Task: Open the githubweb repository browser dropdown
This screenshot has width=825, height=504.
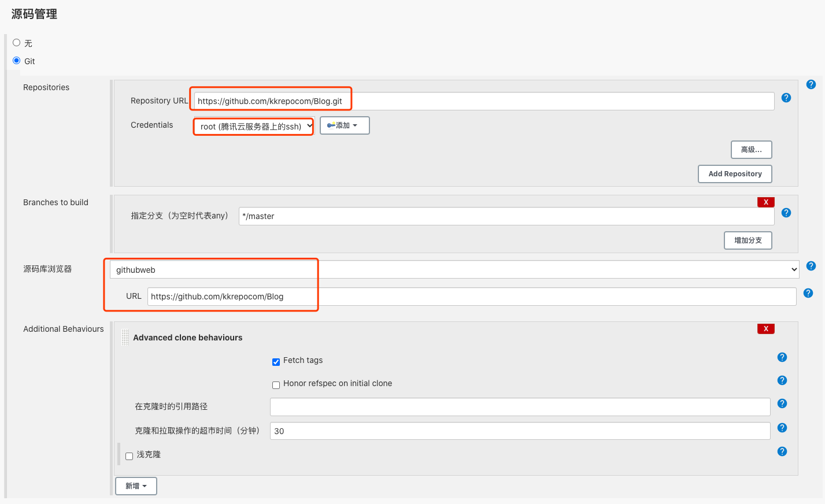Action: coord(454,269)
